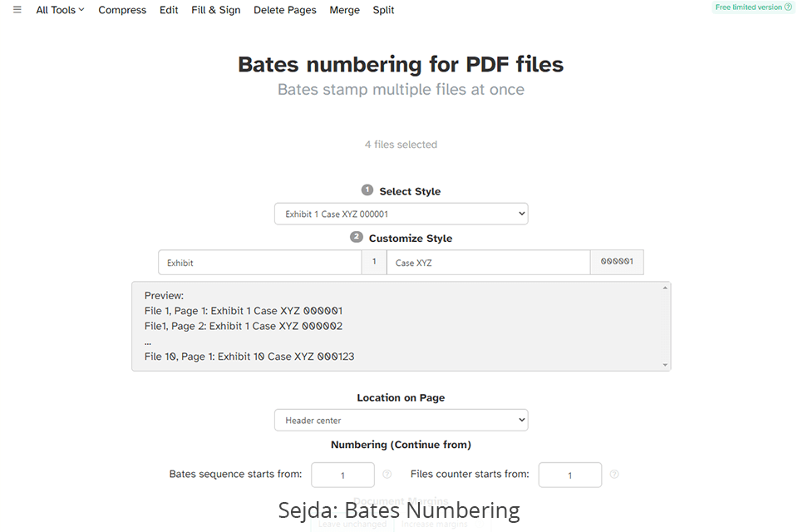The image size is (798, 532).
Task: Click help icon beside Bates sequence field
Action: pos(387,475)
